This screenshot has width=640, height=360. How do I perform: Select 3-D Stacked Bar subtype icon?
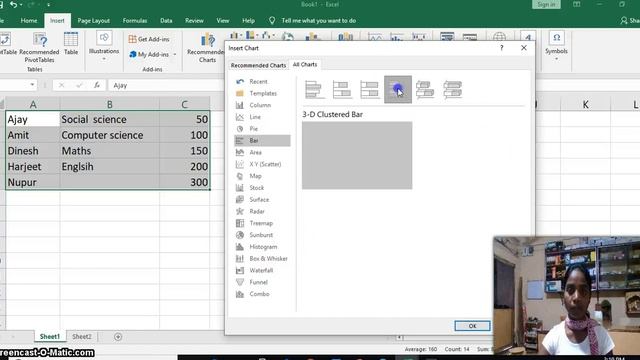pos(425,89)
